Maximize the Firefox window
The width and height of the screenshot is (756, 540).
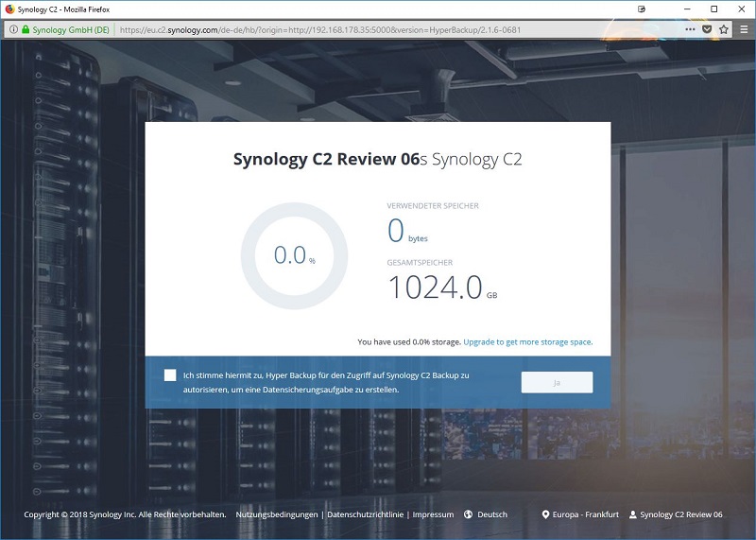714,9
